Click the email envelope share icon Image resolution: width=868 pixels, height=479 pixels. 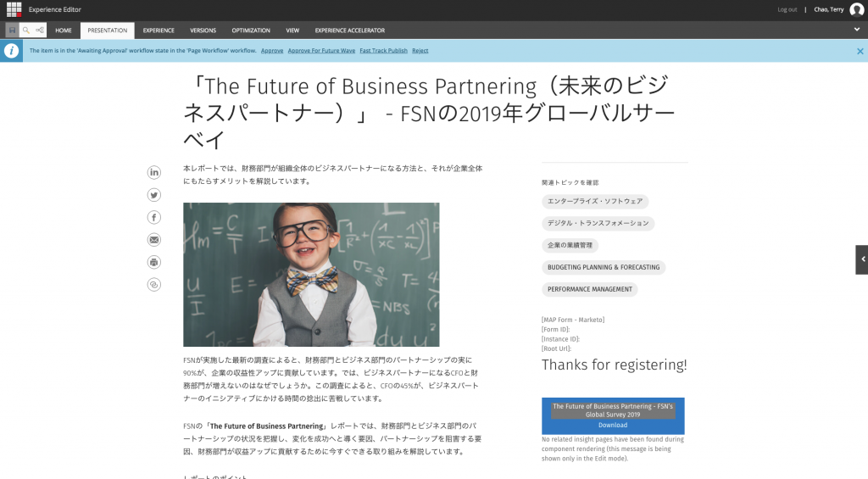[x=153, y=240]
